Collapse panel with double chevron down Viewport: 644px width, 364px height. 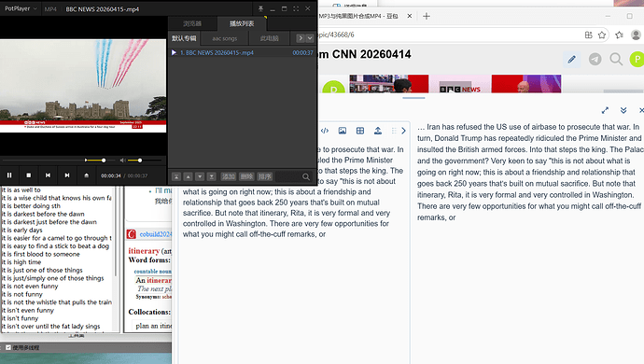tap(623, 110)
